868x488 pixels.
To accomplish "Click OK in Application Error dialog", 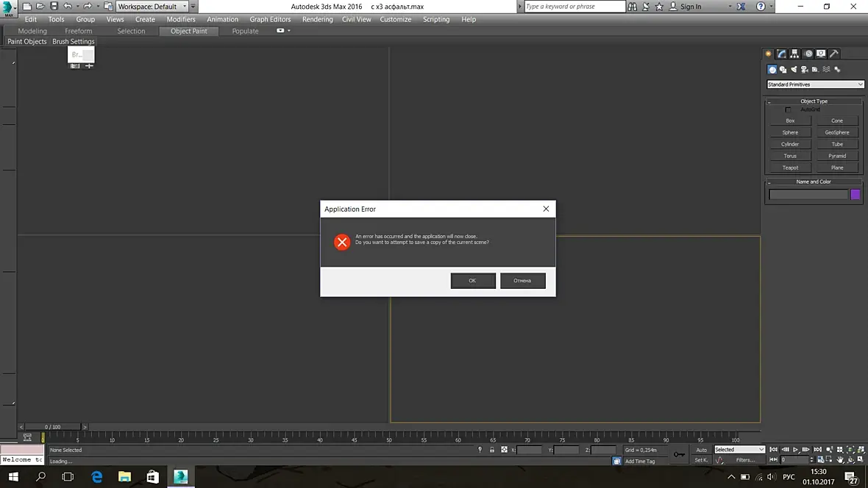I will point(473,281).
